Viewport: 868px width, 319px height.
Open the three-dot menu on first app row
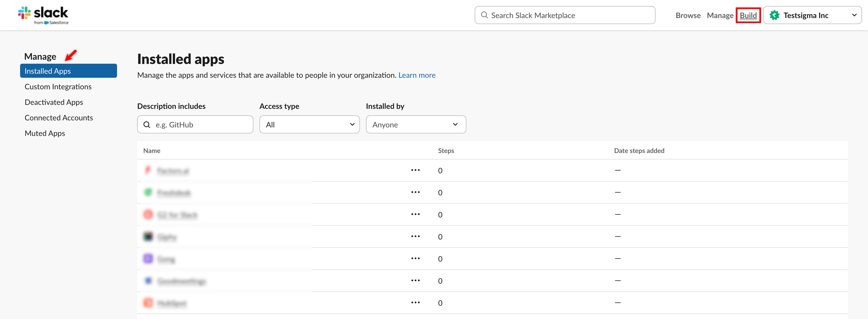coord(415,170)
